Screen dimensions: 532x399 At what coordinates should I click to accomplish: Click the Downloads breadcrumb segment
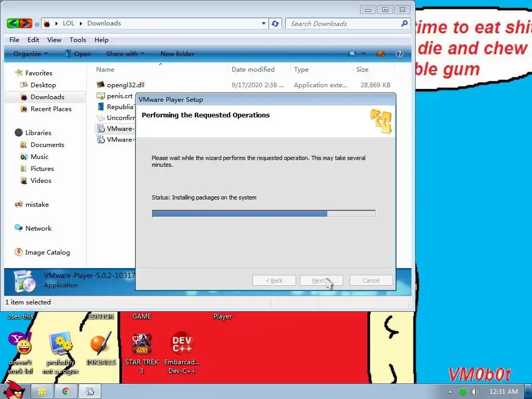tap(104, 23)
